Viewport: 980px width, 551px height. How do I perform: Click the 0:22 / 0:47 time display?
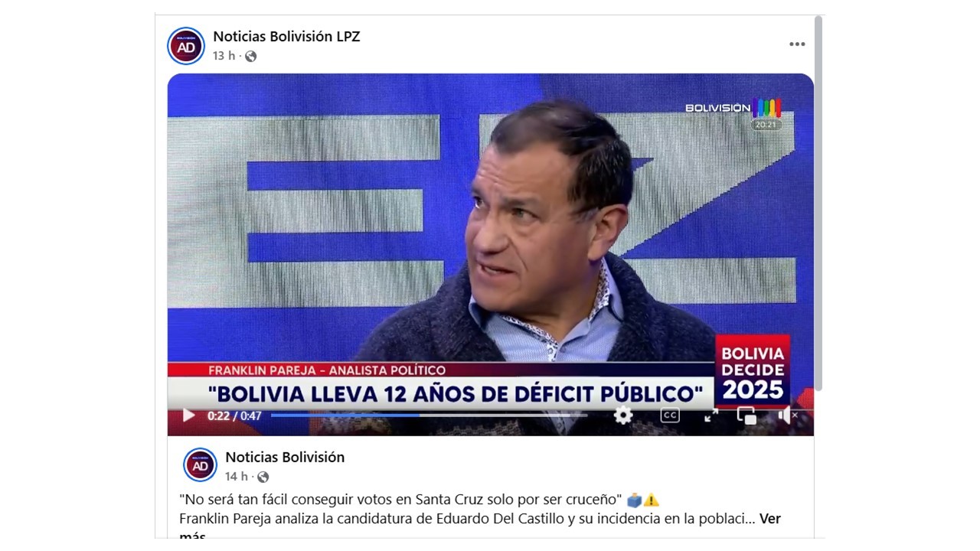pyautogui.click(x=234, y=416)
